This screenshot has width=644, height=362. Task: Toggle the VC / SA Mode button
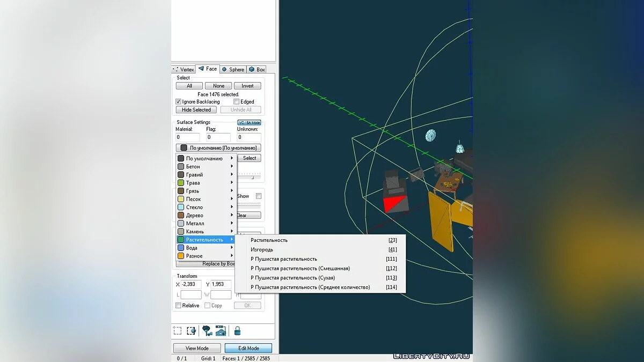point(249,122)
